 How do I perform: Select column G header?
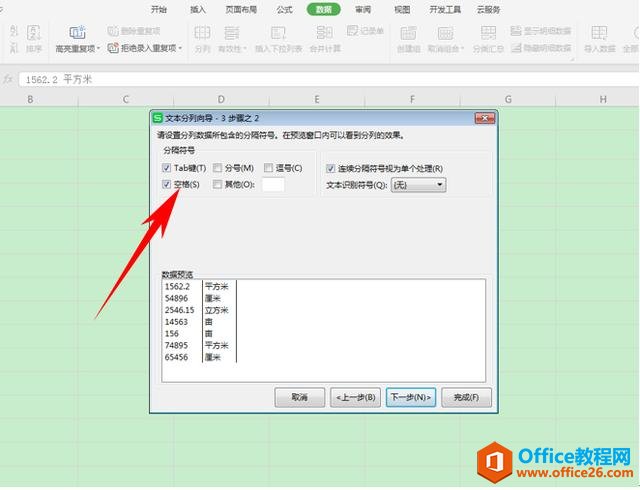click(x=508, y=99)
